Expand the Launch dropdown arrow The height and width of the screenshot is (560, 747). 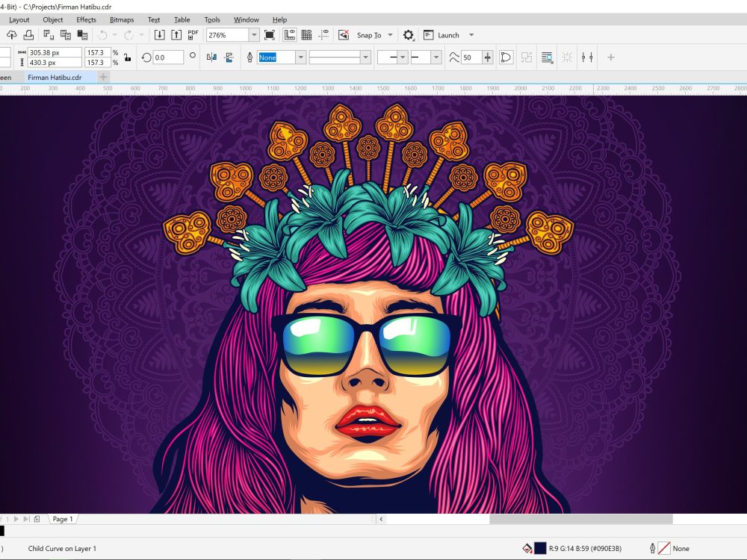point(471,35)
